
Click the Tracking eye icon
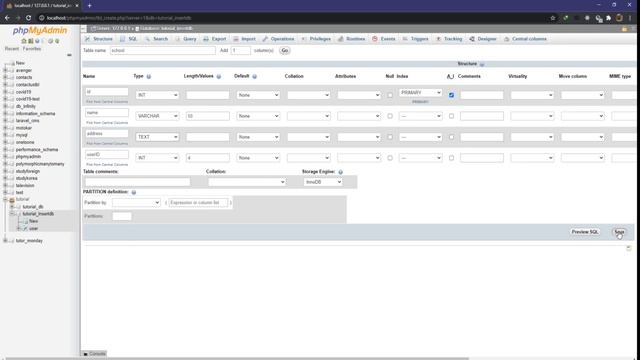[438, 39]
